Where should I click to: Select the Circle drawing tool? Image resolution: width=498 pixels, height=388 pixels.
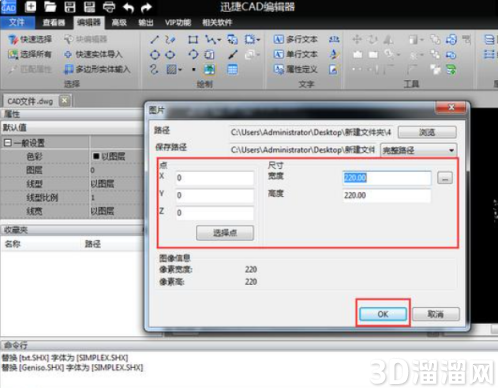coord(155,54)
